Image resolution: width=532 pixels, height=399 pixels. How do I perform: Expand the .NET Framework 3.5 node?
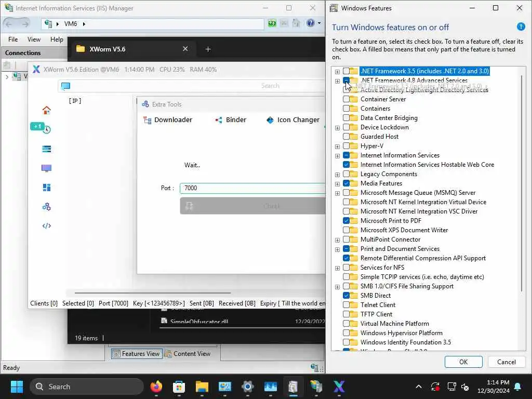click(337, 72)
